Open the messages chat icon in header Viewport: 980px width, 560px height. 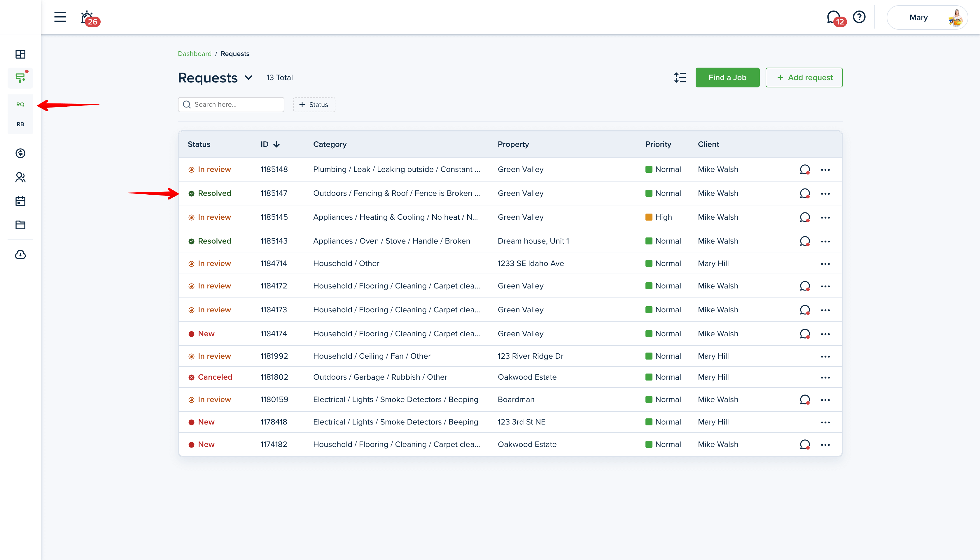point(833,17)
